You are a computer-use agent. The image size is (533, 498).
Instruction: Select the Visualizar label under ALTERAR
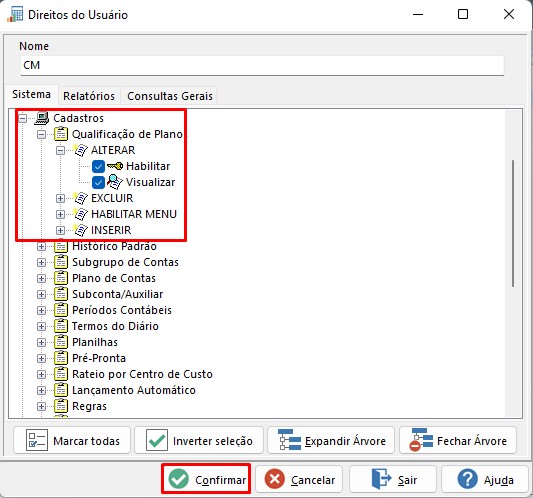(150, 182)
